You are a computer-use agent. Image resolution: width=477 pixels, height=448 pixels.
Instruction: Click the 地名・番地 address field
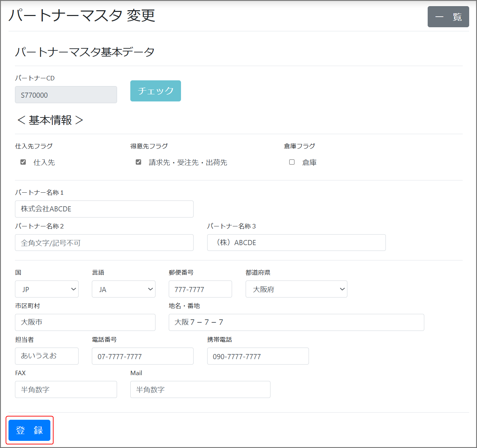tap(296, 322)
